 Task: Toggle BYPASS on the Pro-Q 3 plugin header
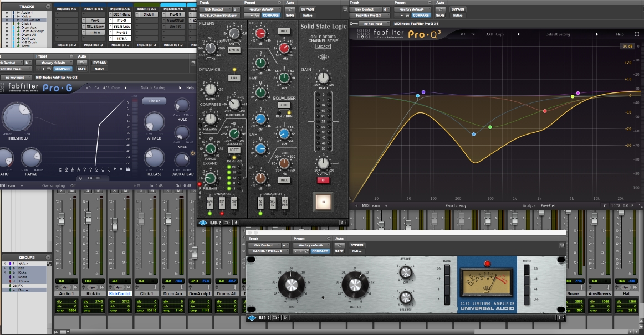click(458, 9)
